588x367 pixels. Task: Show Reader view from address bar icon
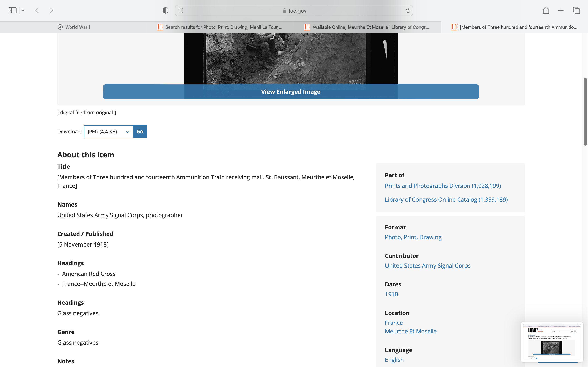click(181, 10)
